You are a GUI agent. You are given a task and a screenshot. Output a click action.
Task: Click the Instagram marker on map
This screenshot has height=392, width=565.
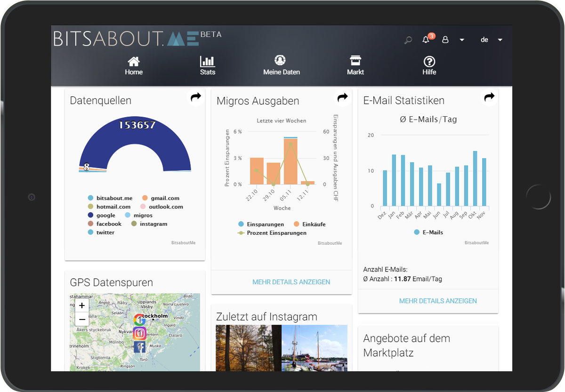click(139, 334)
